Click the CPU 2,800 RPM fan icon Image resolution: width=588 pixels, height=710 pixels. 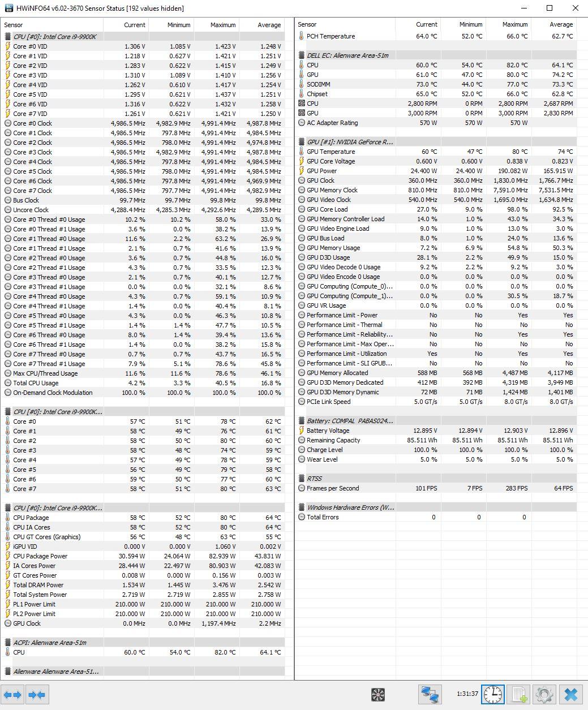[x=302, y=104]
